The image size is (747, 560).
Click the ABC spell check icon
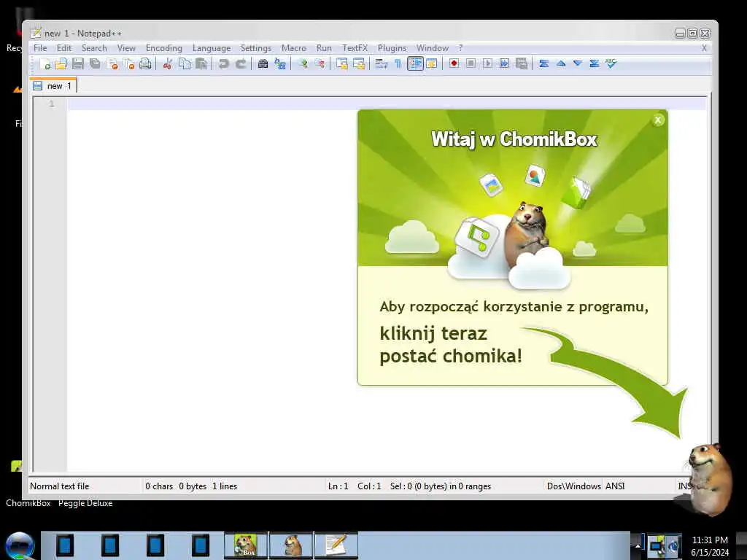(x=611, y=63)
